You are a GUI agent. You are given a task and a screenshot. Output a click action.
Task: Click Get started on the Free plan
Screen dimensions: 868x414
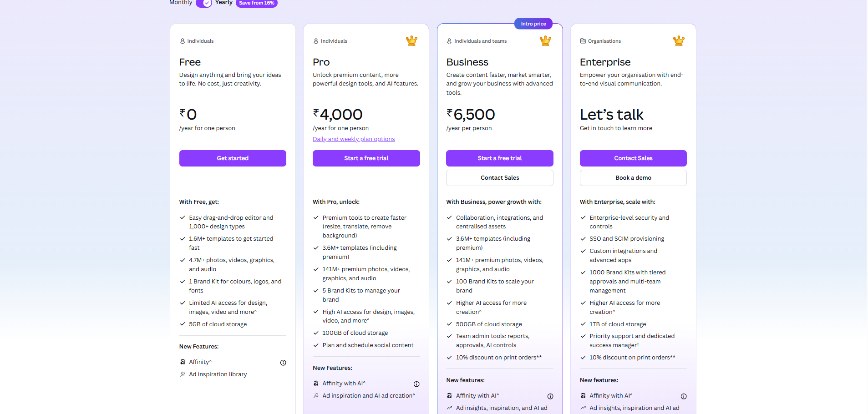coord(232,158)
